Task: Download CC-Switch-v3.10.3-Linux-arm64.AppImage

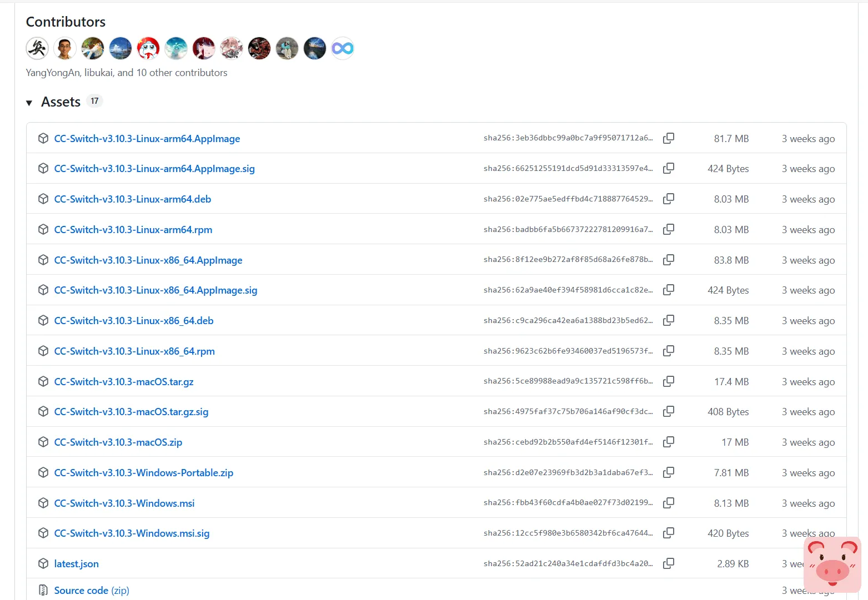Action: (x=147, y=139)
